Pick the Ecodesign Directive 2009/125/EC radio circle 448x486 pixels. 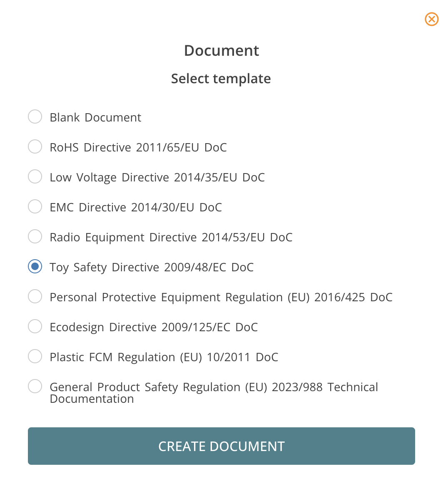click(35, 326)
